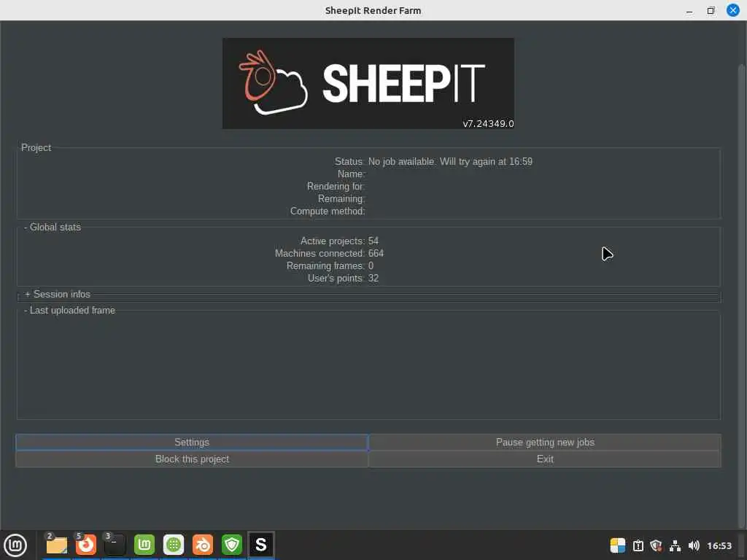Open the file manager taskbar icon
The height and width of the screenshot is (560, 747).
click(57, 545)
